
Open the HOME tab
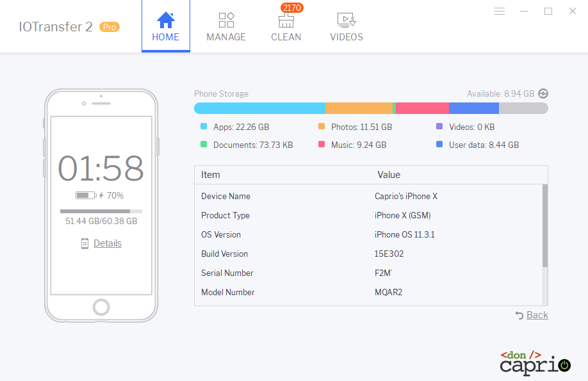point(166,26)
